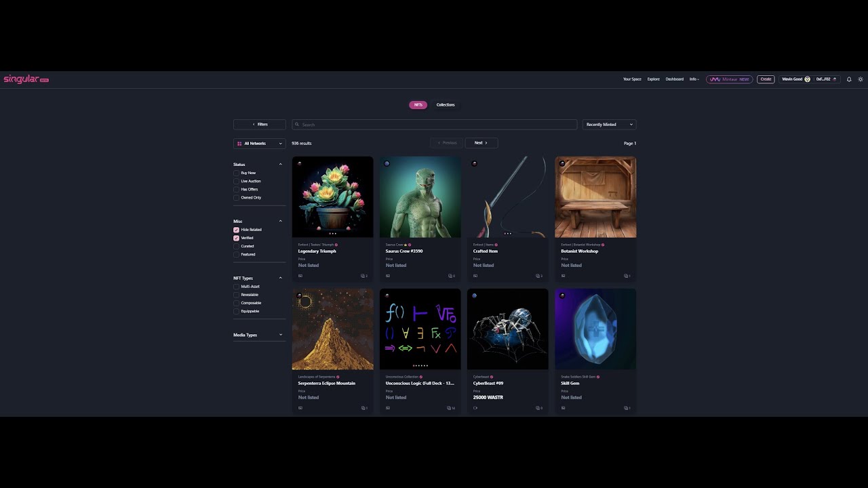Image resolution: width=868 pixels, height=488 pixels.
Task: Click the Create button
Action: pyautogui.click(x=766, y=79)
